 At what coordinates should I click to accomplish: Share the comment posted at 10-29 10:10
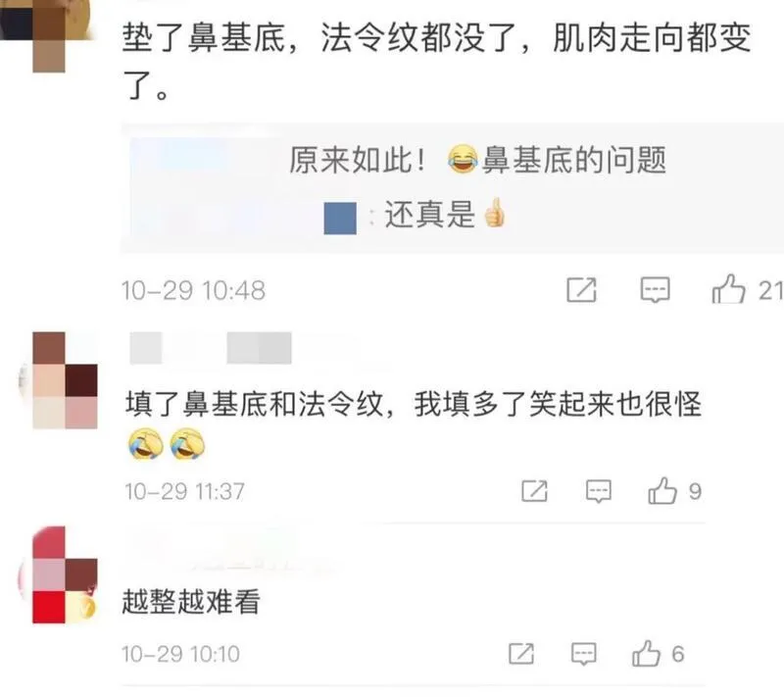521,654
